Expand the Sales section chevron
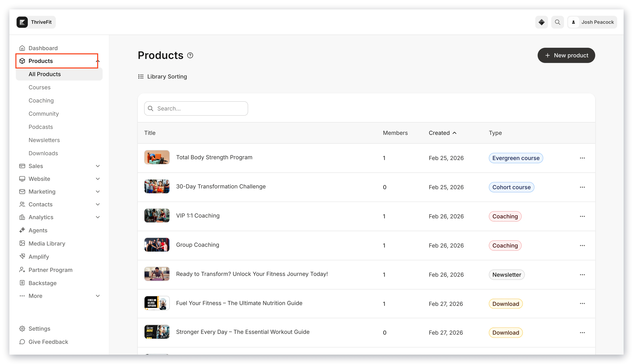 coord(98,166)
